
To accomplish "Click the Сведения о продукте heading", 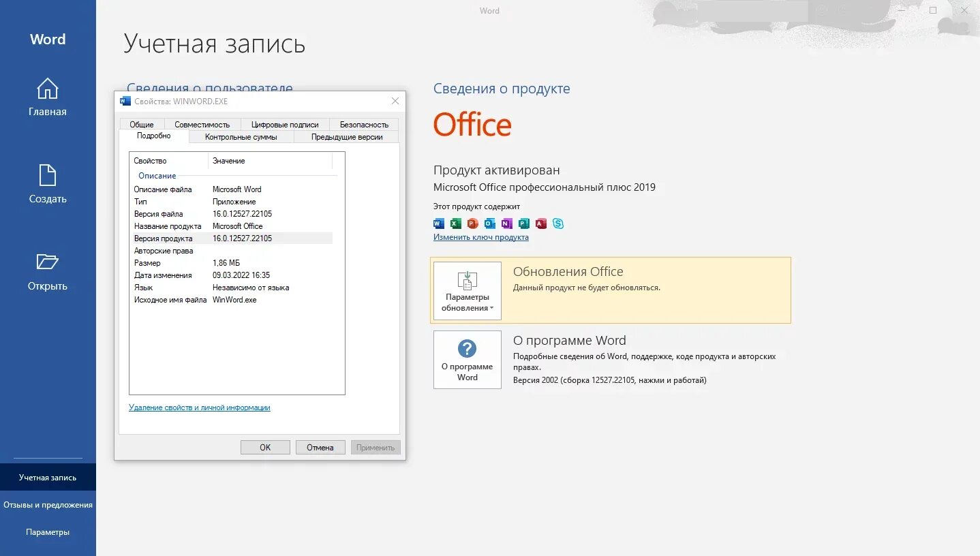I will (x=502, y=89).
